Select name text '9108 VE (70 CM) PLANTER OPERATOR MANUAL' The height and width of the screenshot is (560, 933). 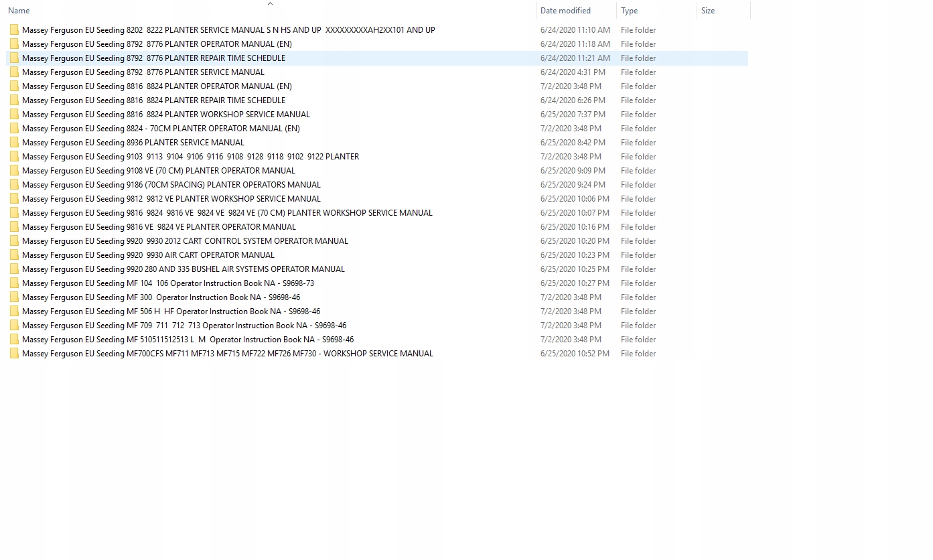click(x=211, y=171)
